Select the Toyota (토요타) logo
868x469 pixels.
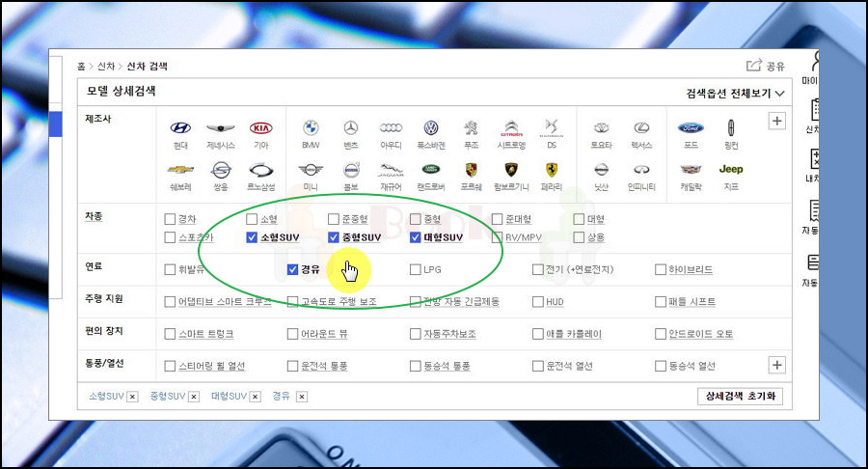click(x=601, y=128)
